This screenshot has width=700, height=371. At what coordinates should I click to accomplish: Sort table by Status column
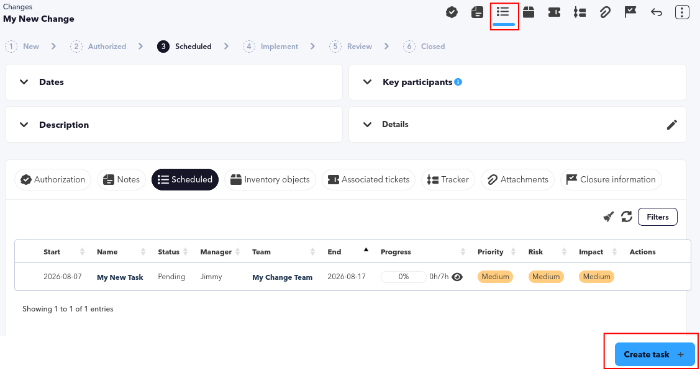185,252
